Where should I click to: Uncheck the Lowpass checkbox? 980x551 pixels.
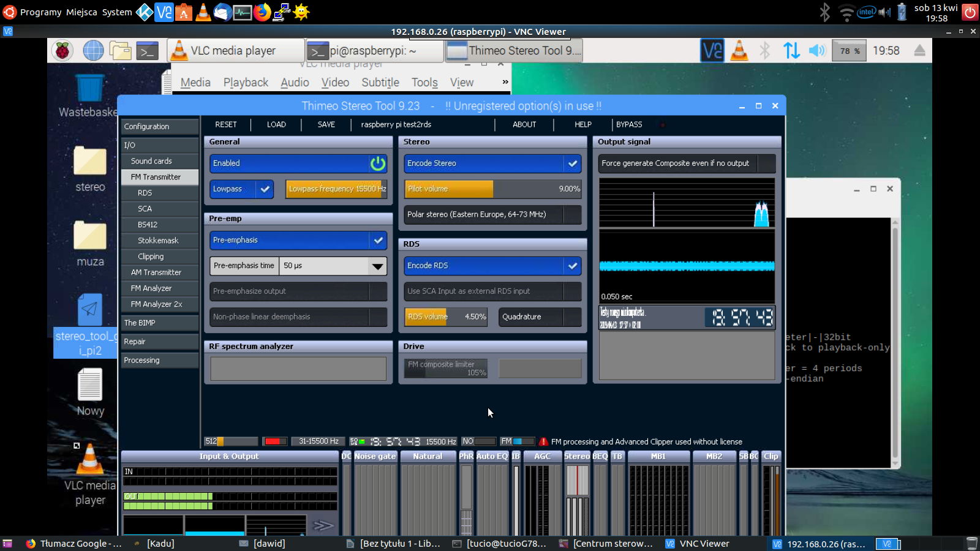click(265, 189)
